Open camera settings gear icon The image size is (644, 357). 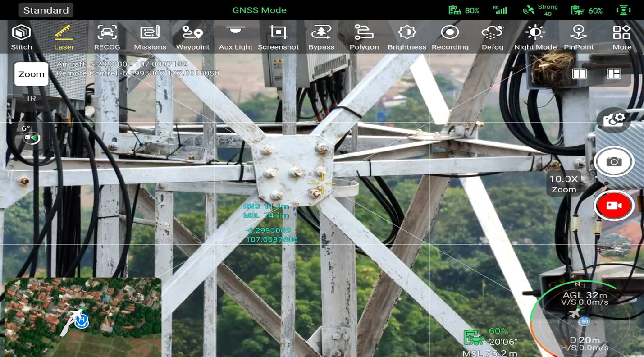pos(613,120)
